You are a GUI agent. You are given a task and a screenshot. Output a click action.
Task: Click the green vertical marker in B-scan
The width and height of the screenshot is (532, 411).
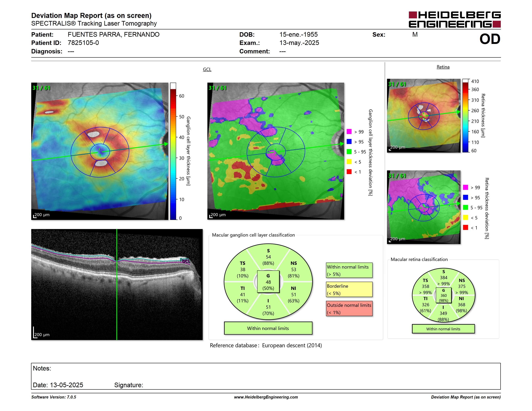tap(117, 284)
